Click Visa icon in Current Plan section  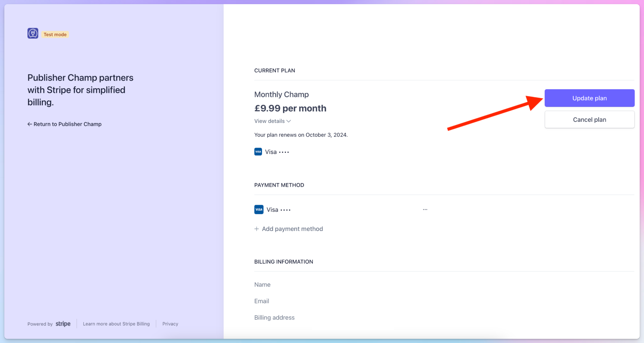coord(258,152)
